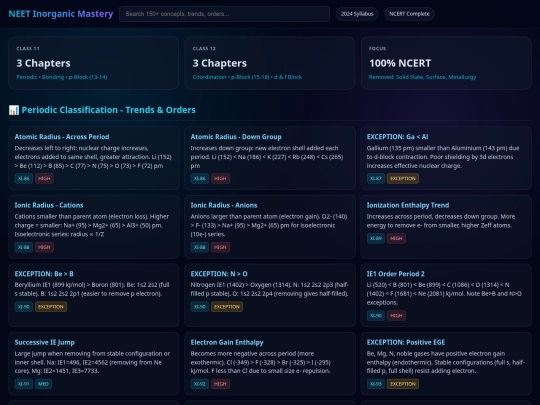Click XI-93 tag on Positive EGE card

[376, 384]
